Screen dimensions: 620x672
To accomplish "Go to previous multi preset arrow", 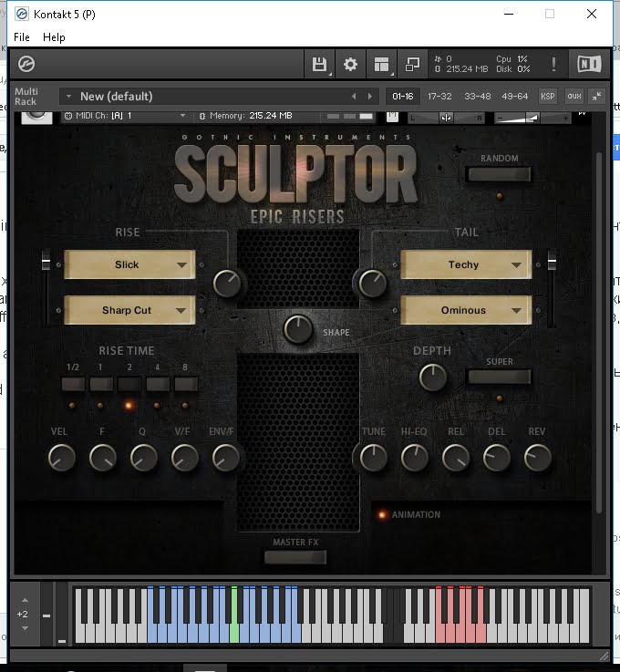I will [354, 96].
